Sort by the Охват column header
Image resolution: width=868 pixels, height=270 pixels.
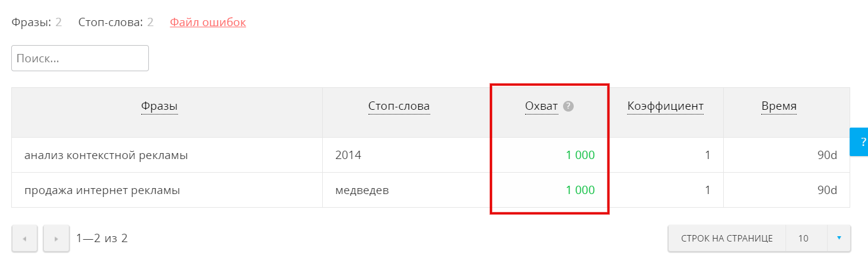click(x=541, y=106)
